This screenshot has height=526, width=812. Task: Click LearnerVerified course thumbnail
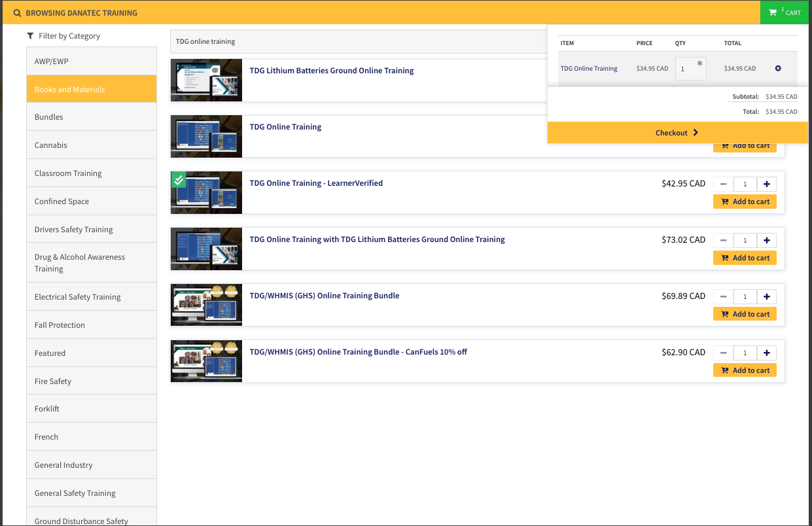(206, 193)
